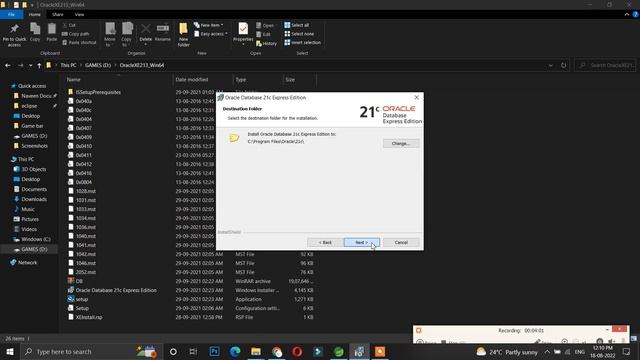This screenshot has width=640, height=360.
Task: Click Next in Oracle installer dialog
Action: click(362, 242)
